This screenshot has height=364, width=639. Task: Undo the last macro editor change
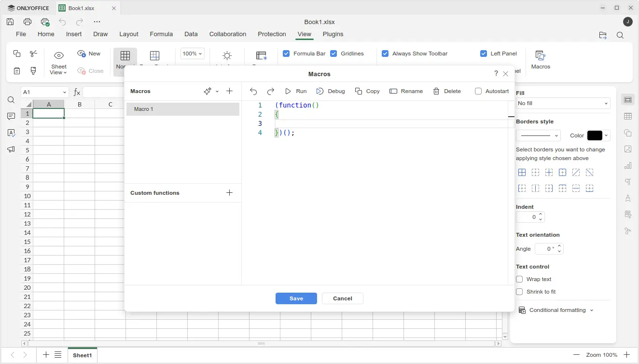(253, 91)
